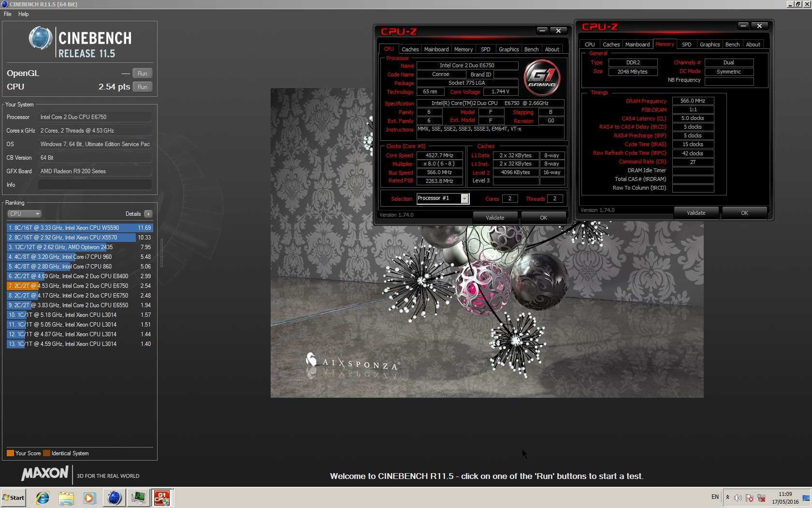The width and height of the screenshot is (812, 508).
Task: Minimize the left CPU-Z window
Action: (x=542, y=30)
